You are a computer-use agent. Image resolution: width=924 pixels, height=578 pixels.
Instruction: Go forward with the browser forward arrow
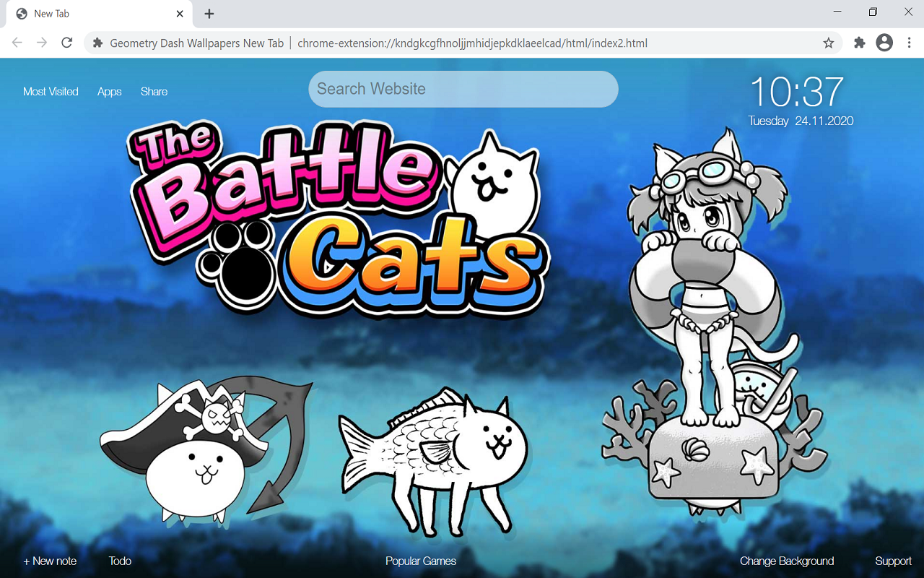coord(42,43)
